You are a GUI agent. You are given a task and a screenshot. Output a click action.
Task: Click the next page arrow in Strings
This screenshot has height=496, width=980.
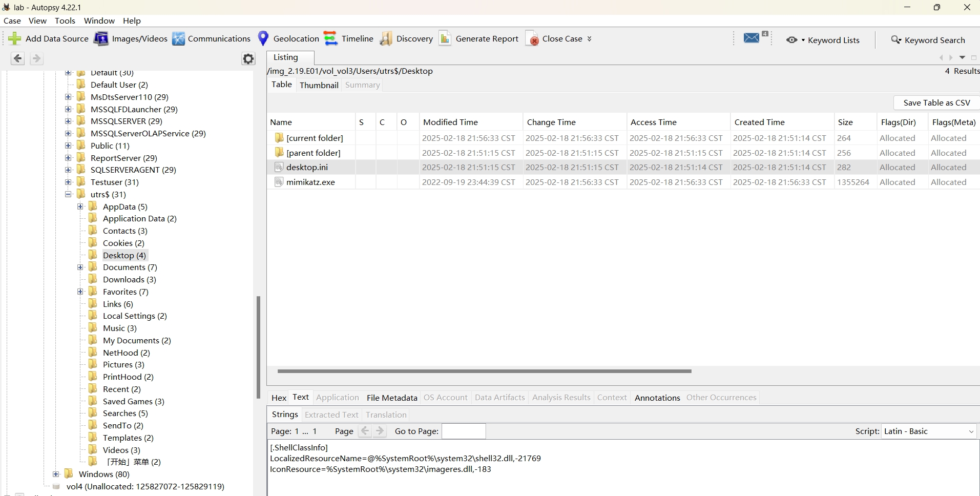[380, 431]
